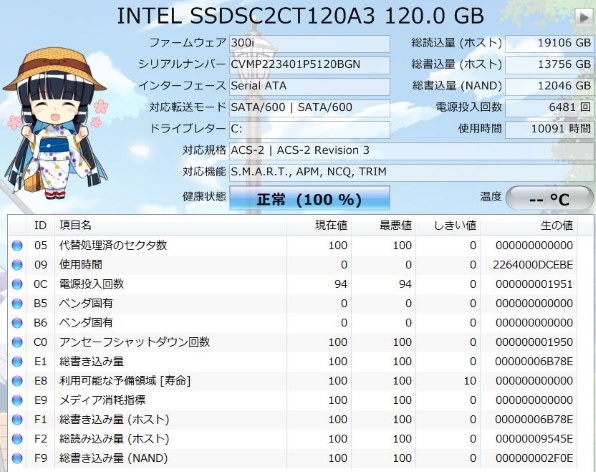Viewport: 596px width, 472px height.
Task: Click the blue status dot for ID C0
Action: [x=17, y=342]
